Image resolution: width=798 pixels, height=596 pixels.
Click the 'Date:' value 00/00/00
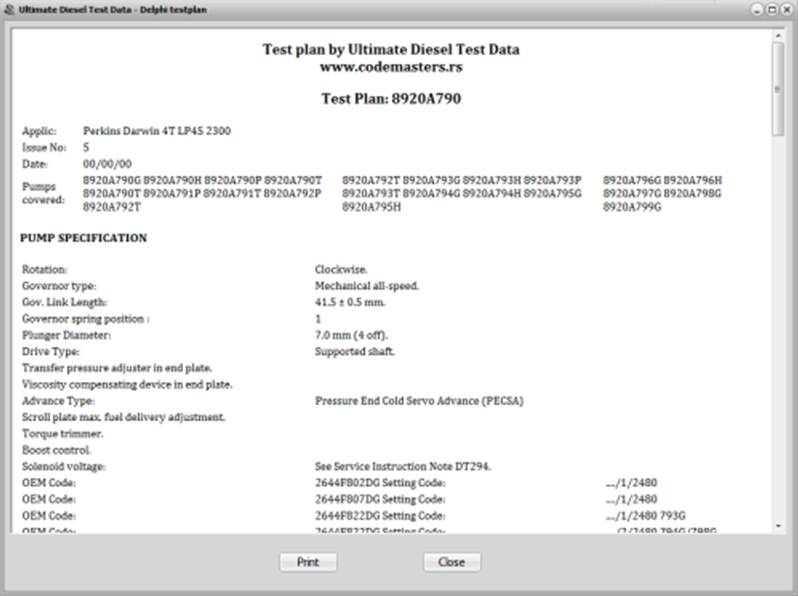107,164
